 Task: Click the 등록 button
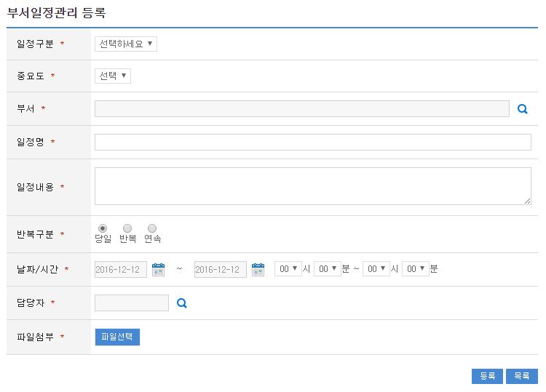click(x=487, y=376)
